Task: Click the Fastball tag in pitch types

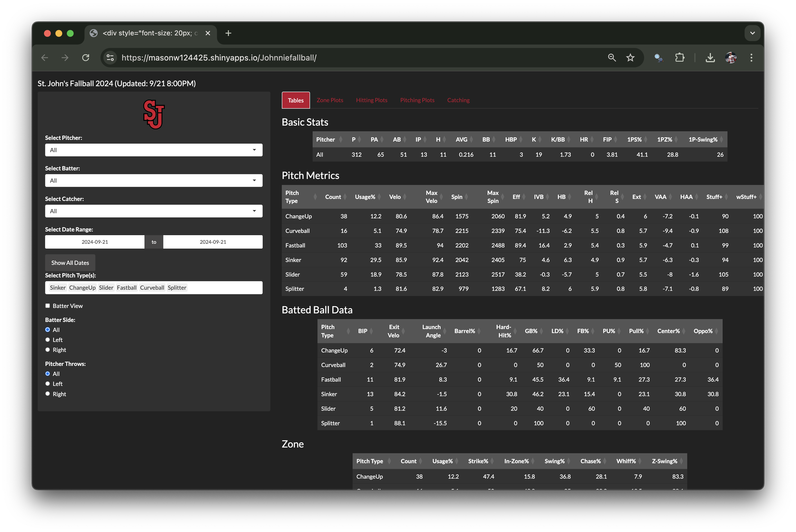Action: (x=126, y=288)
